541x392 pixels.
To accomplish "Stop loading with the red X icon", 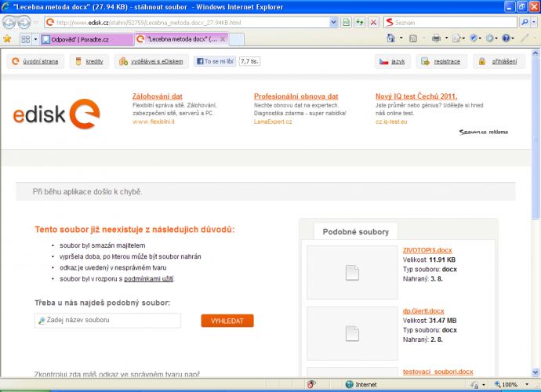I will pos(373,23).
